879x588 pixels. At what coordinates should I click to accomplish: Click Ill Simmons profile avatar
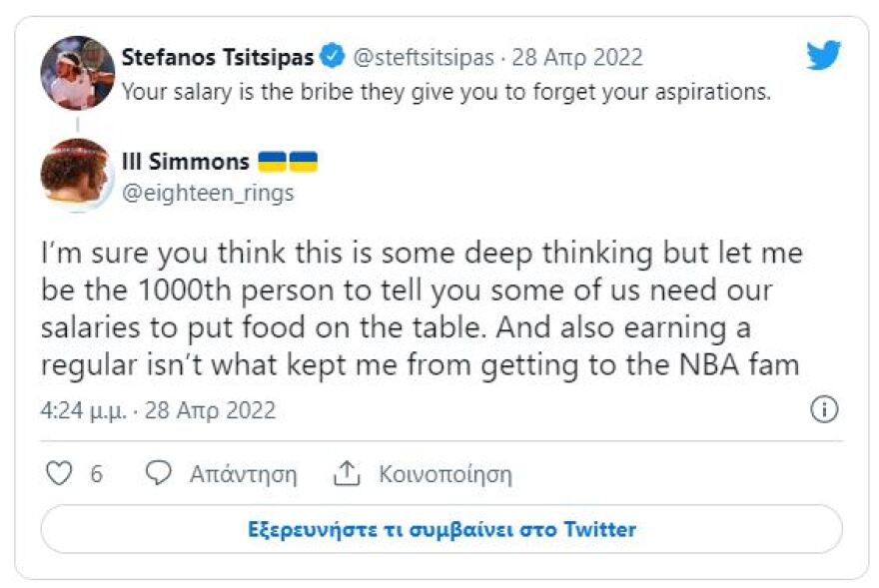tap(79, 172)
